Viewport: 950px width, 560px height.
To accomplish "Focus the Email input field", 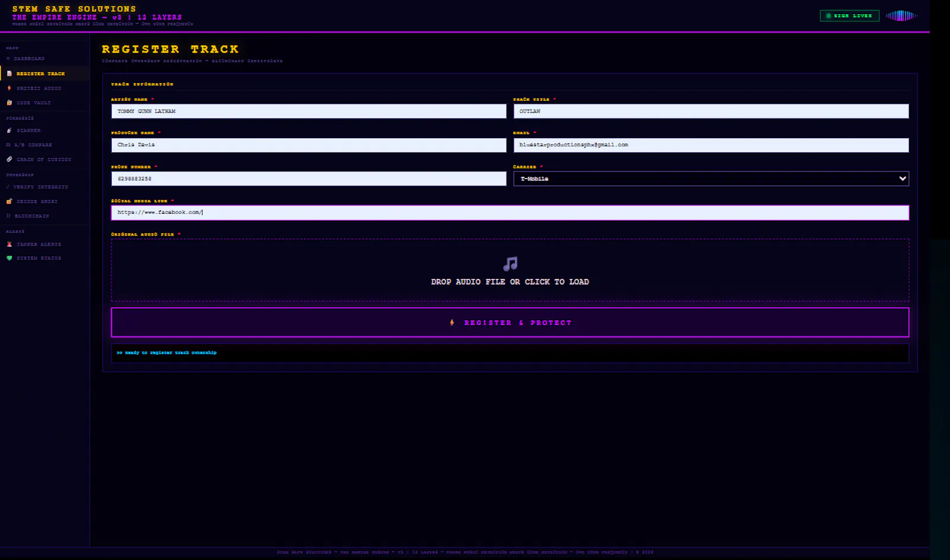I will [x=711, y=145].
